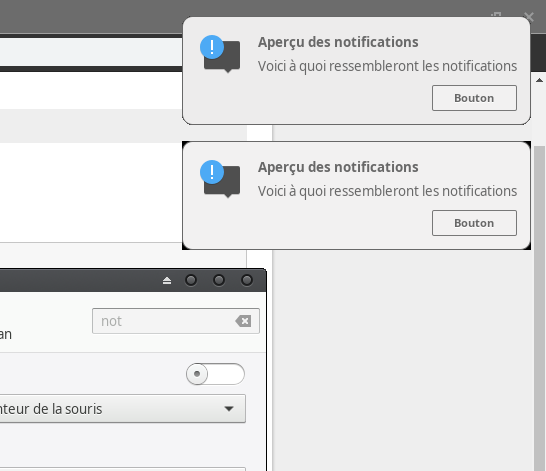The width and height of the screenshot is (546, 471).
Task: Open the "de la souris" dropdown
Action: [x=123, y=409]
